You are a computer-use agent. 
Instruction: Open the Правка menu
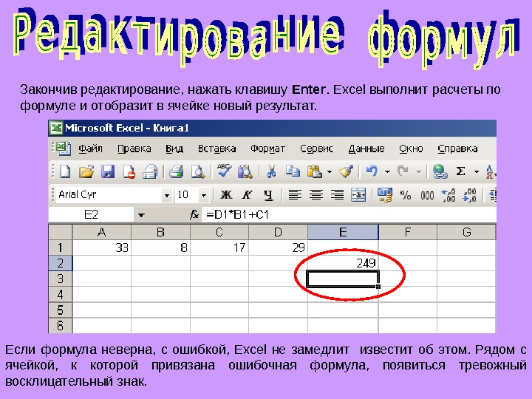pyautogui.click(x=134, y=149)
